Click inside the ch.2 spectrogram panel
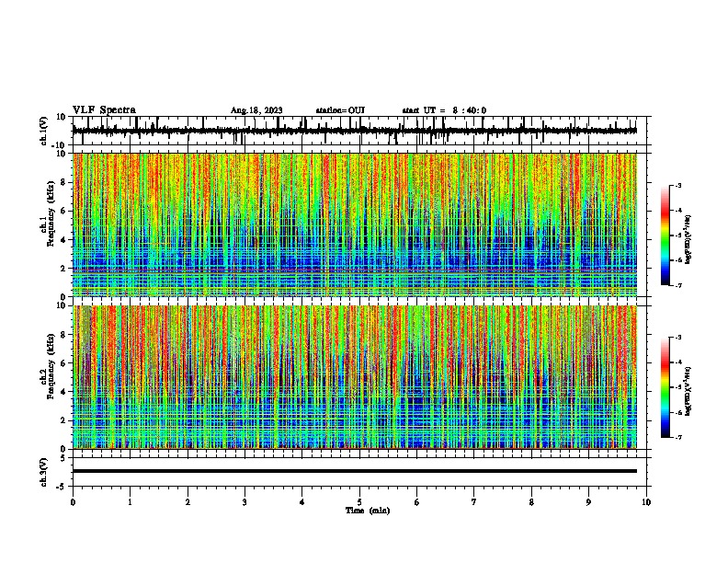 [354, 377]
